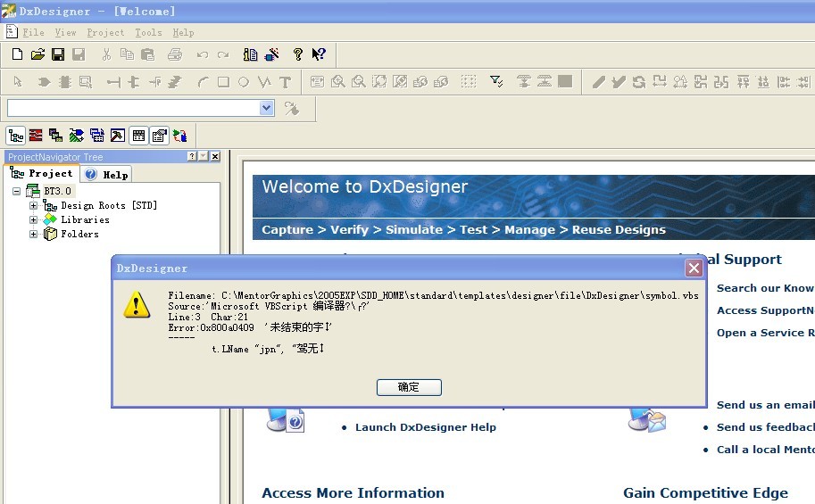Click ProjectNavigator panel help question button
The image size is (815, 504).
(x=192, y=156)
